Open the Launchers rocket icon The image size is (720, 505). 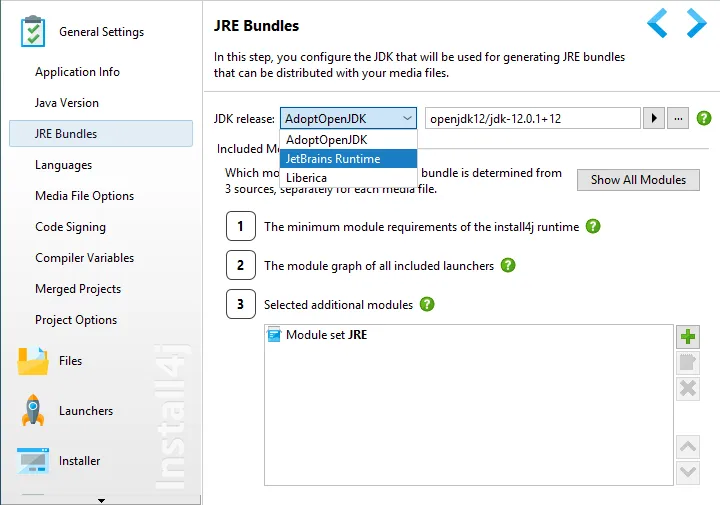tap(33, 410)
